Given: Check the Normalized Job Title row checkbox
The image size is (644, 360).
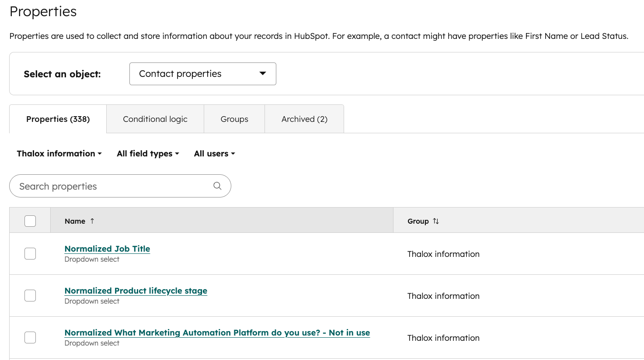Looking at the screenshot, I should [x=30, y=253].
